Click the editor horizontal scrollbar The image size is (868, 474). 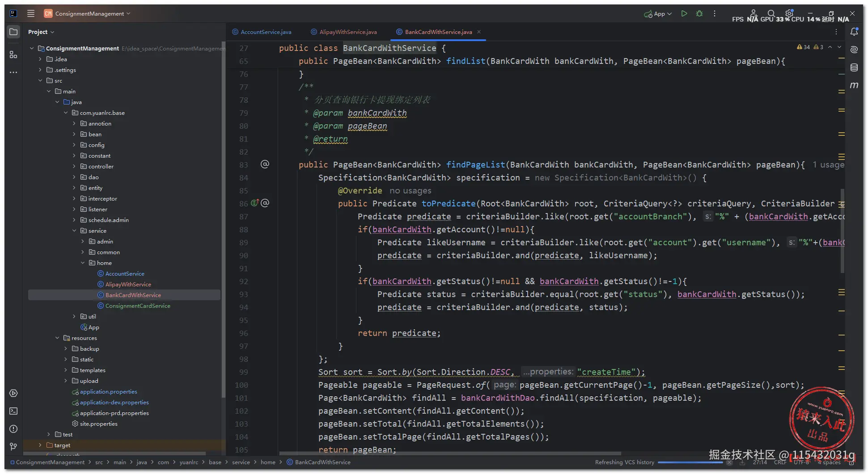pyautogui.click(x=450, y=453)
